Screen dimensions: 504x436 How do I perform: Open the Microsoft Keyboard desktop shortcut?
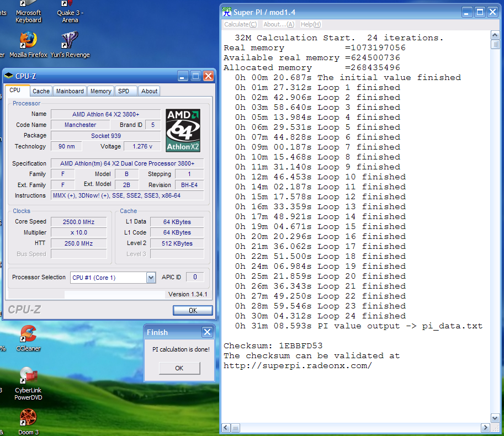pos(28,12)
